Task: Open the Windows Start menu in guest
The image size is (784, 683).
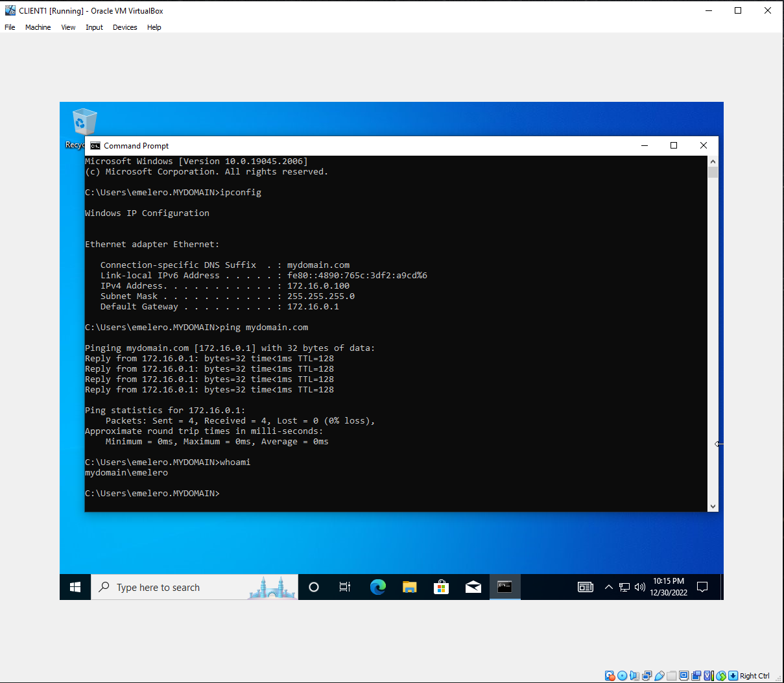Action: (75, 587)
